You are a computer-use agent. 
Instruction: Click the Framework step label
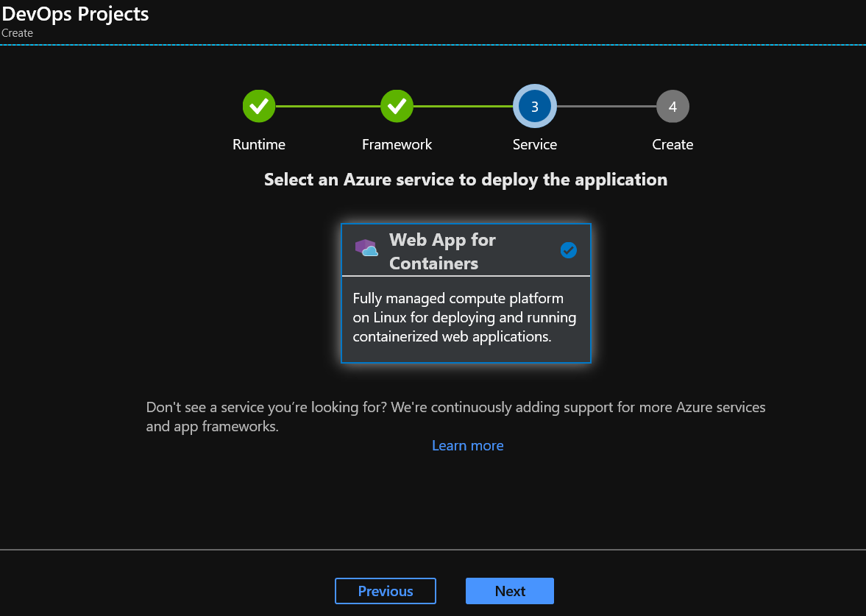point(397,144)
